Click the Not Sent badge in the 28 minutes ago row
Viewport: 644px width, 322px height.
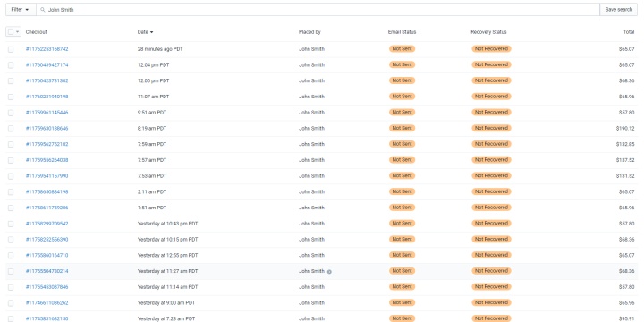(402, 49)
